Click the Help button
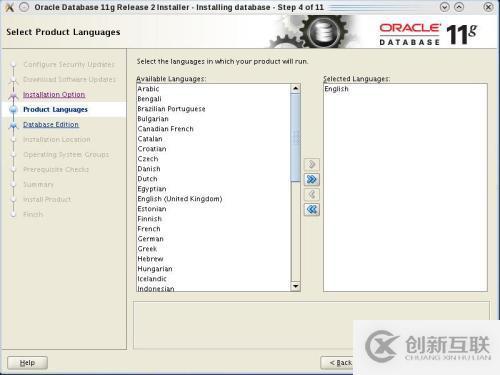This screenshot has height=375, width=500. pos(27,363)
